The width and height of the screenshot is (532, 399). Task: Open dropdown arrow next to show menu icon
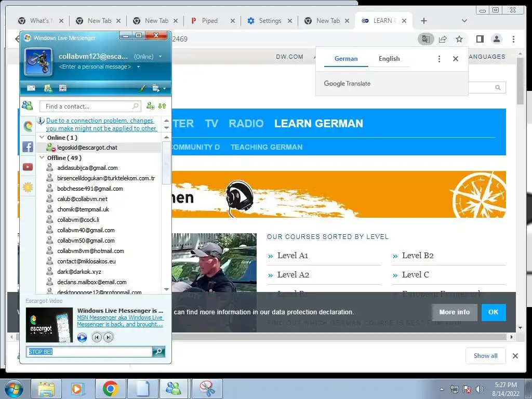(165, 88)
